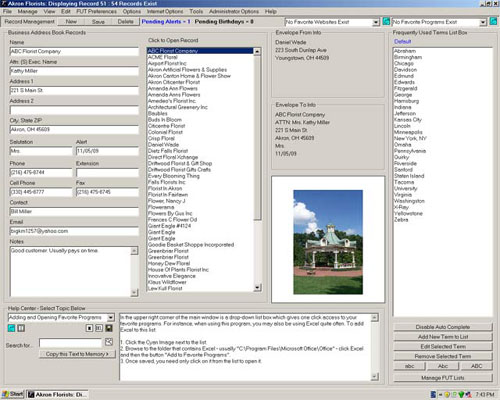
Task: Click the Notes text area
Action: [70, 271]
